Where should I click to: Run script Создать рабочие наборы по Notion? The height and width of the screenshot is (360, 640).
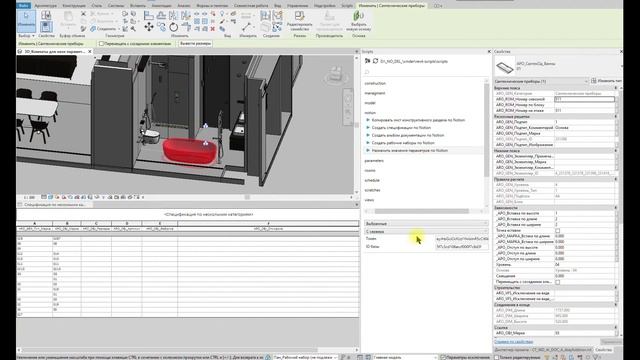point(403,143)
